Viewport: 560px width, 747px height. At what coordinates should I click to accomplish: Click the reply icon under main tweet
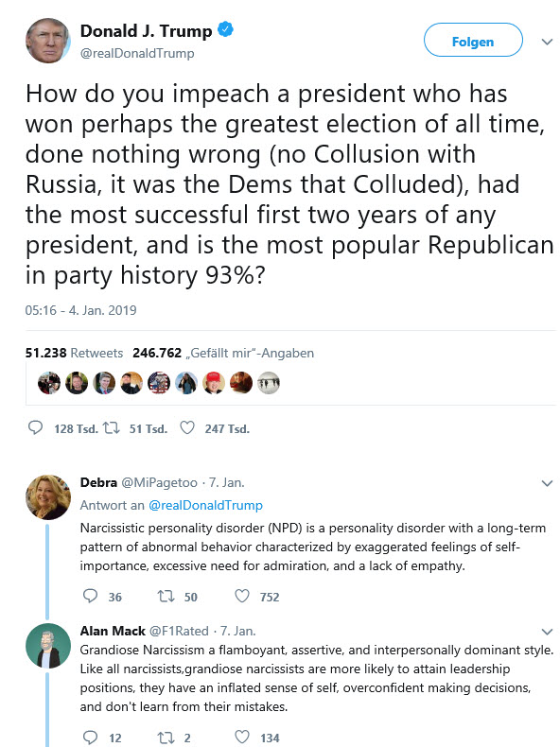tap(36, 427)
